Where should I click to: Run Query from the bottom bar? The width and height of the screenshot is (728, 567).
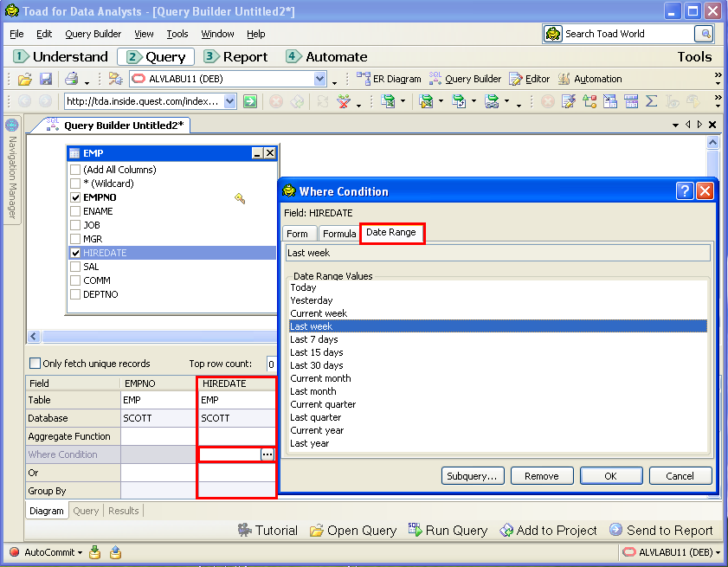tap(448, 531)
